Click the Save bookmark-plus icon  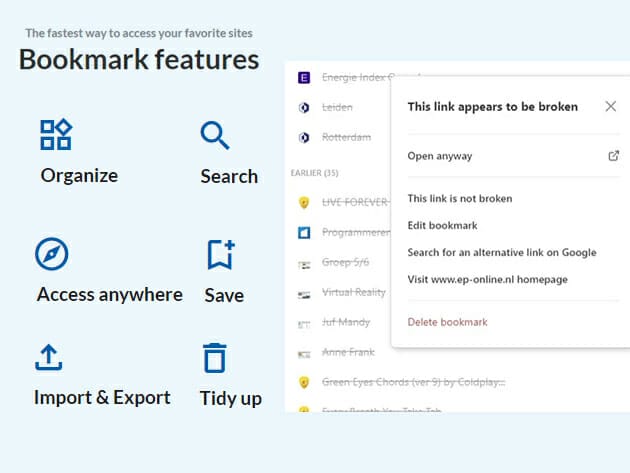coord(220,254)
